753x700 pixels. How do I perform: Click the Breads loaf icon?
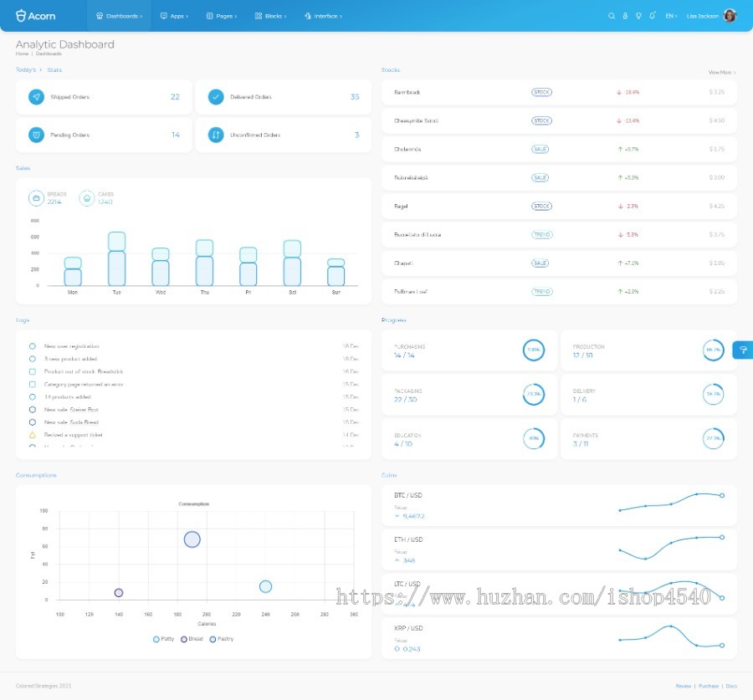pyautogui.click(x=36, y=198)
